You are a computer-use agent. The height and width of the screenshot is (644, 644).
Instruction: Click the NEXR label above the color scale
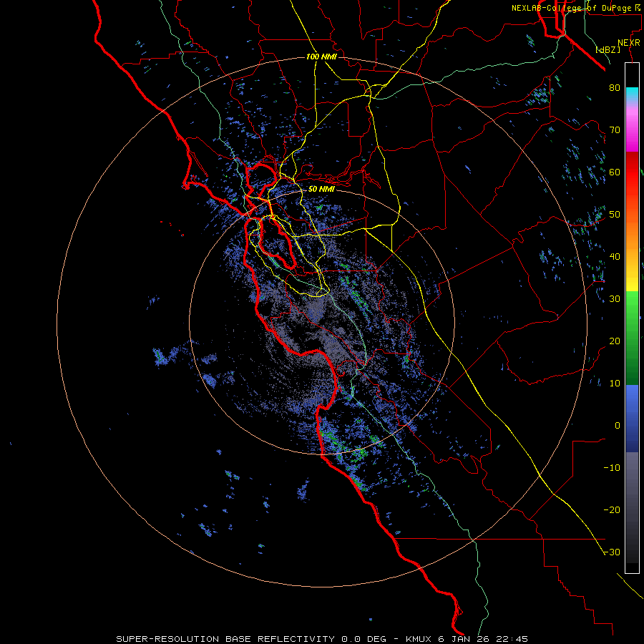pos(628,43)
